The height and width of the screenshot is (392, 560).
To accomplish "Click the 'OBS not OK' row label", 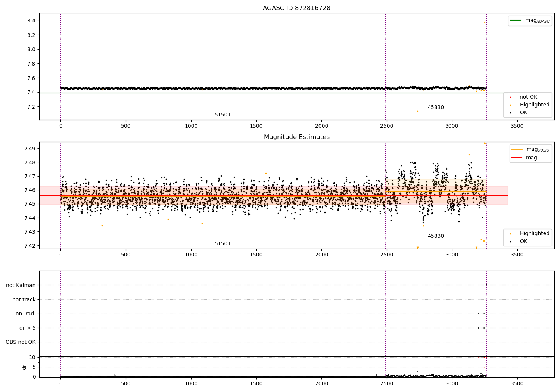I will 21,342.
